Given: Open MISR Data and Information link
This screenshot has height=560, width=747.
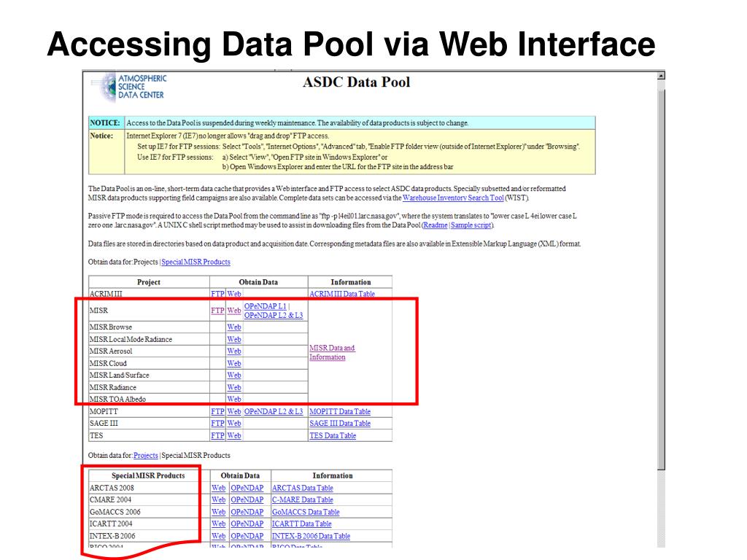Looking at the screenshot, I should (x=332, y=352).
